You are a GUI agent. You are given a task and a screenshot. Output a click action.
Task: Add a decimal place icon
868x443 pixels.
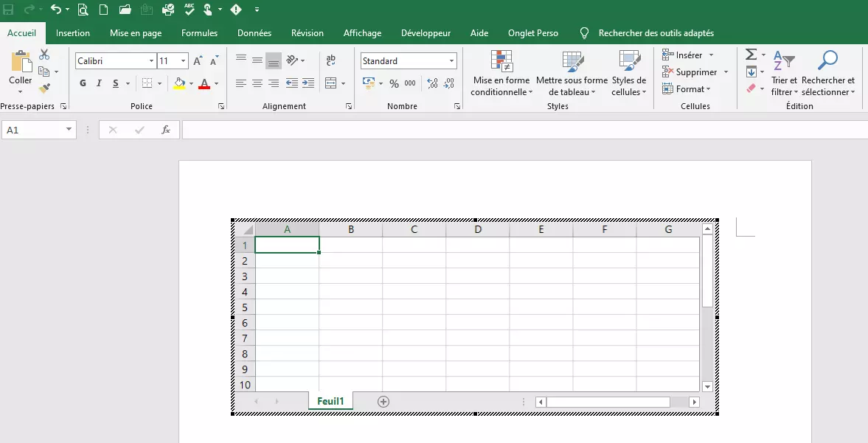432,83
